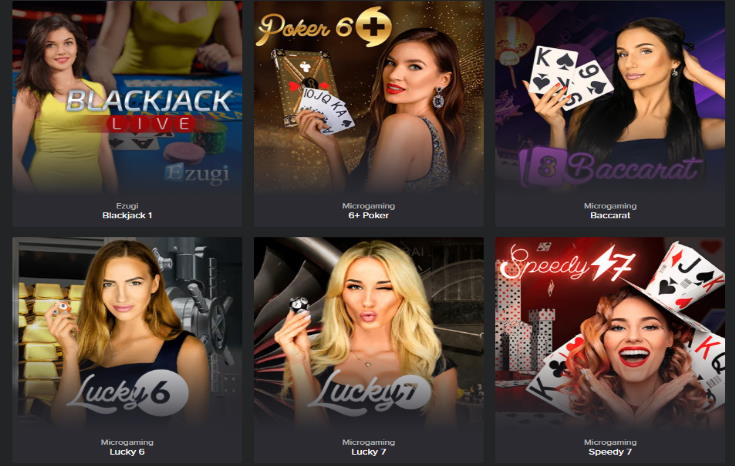
Task: Open the Speedy 7 game thumbnail
Action: 610,333
